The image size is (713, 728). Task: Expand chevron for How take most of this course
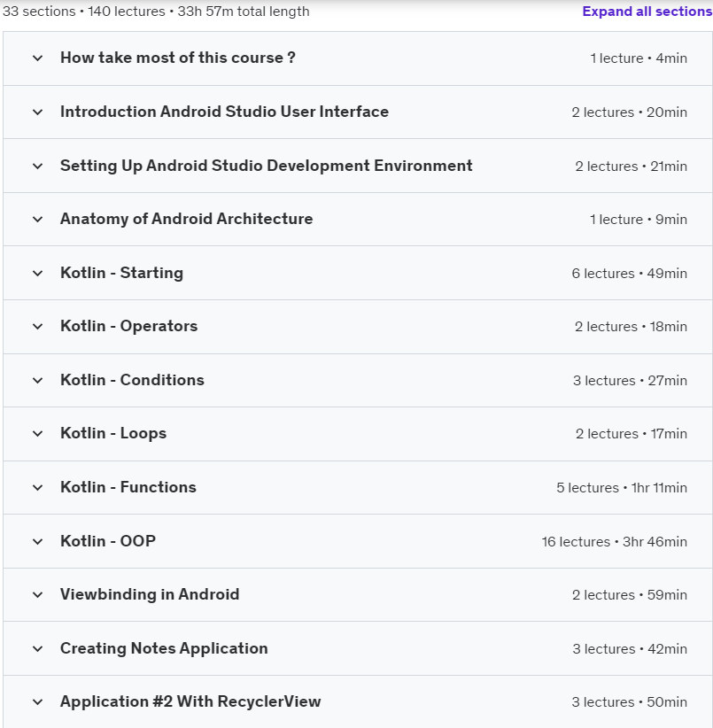click(x=37, y=58)
